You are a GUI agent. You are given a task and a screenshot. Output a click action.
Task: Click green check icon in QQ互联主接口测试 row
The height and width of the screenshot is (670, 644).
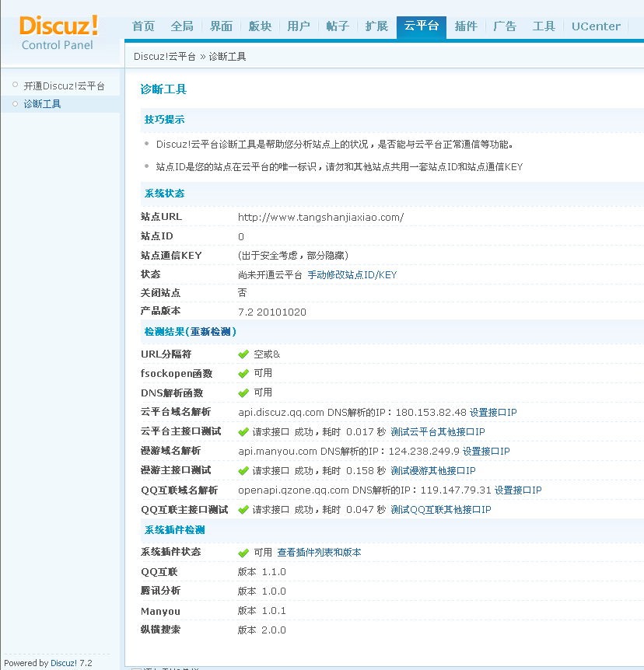point(243,510)
